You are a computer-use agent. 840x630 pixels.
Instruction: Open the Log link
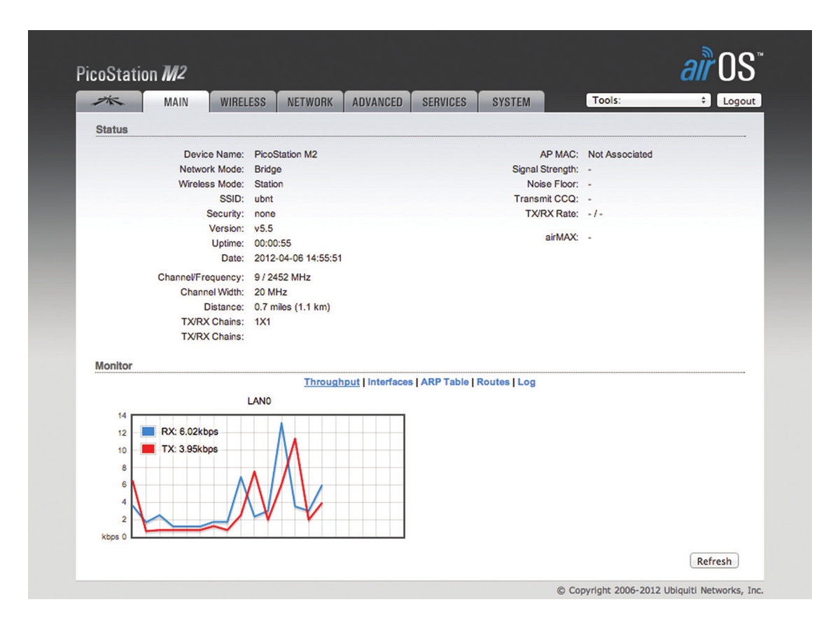(526, 382)
